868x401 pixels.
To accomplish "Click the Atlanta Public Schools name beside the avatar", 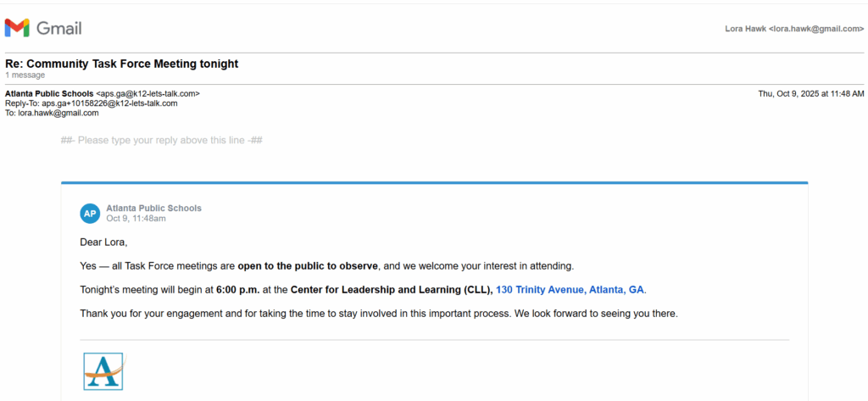I will [x=153, y=209].
